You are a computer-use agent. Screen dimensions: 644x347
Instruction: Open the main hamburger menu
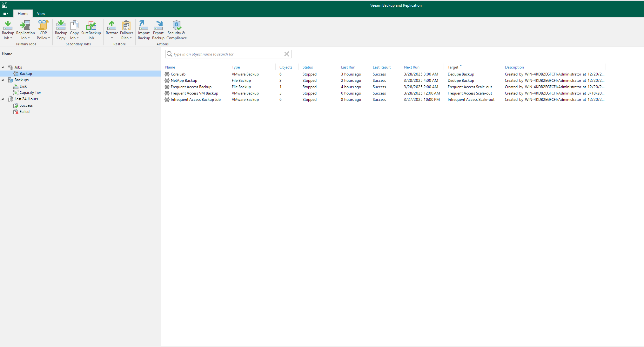pyautogui.click(x=6, y=13)
